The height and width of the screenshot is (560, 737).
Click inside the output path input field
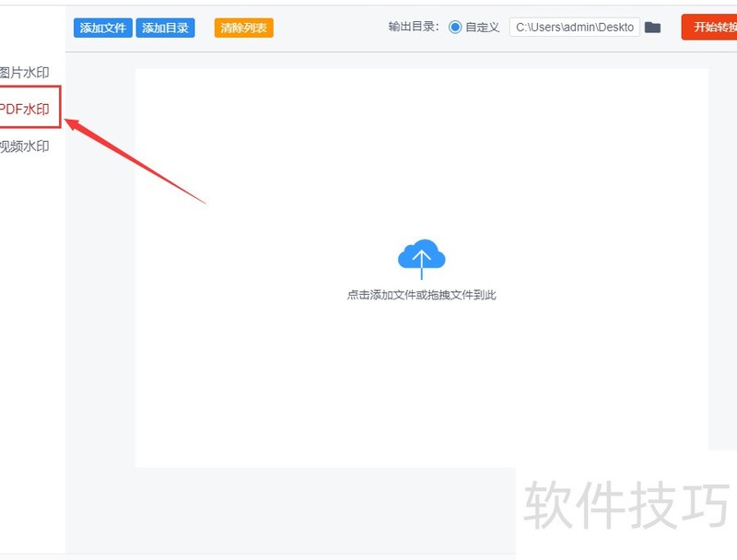(576, 27)
